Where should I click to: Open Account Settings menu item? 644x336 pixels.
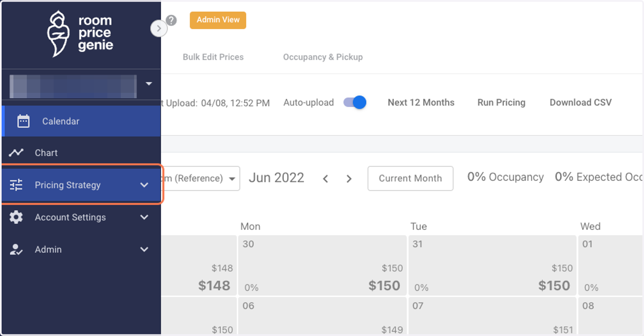pyautogui.click(x=81, y=217)
